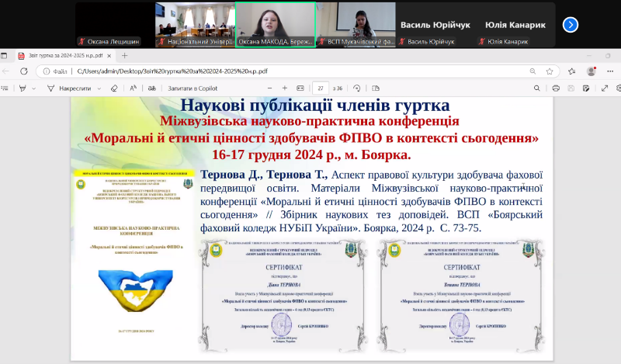
Task: Click the next participants arrow in video strip
Action: (571, 24)
